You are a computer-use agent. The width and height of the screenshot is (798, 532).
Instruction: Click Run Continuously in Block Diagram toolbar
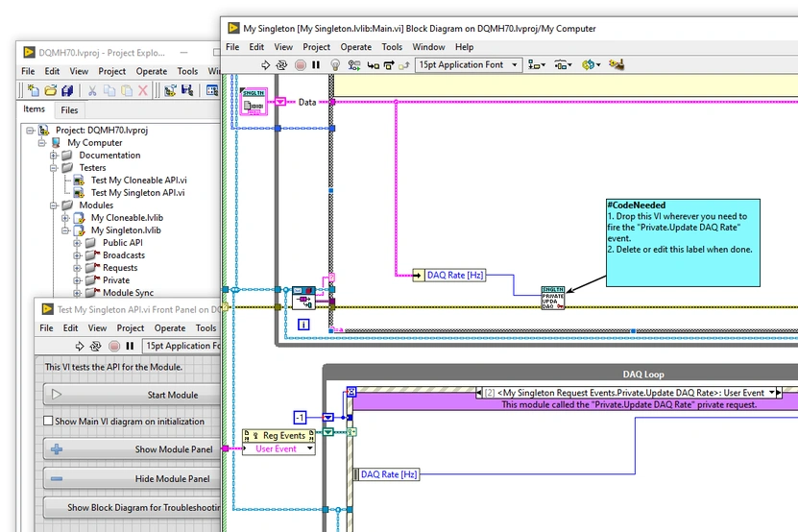click(x=281, y=65)
